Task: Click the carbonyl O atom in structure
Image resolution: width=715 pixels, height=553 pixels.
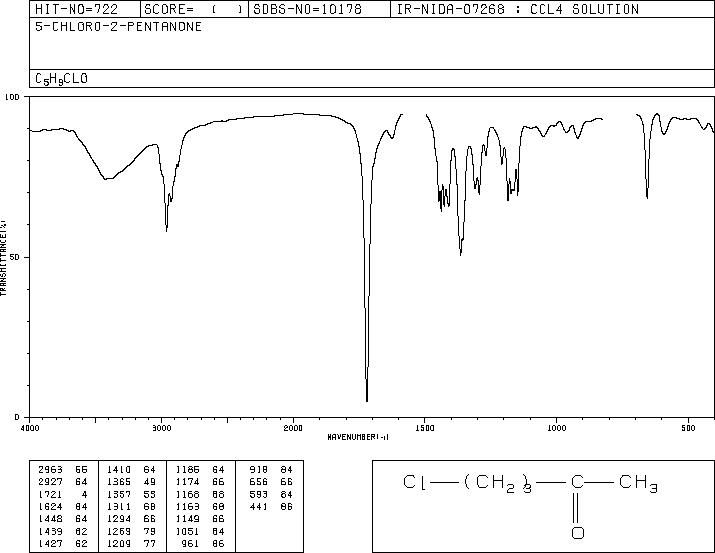Action: point(578,533)
